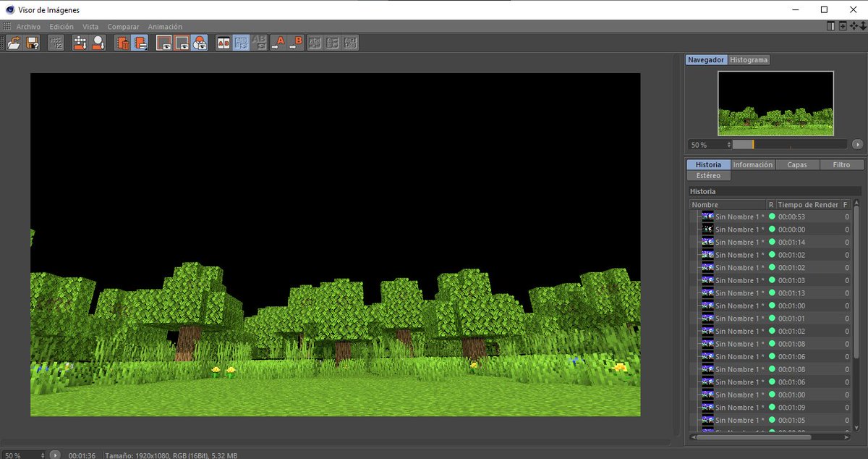Select the Estéreo tab
This screenshot has height=459, width=868.
[x=708, y=176]
